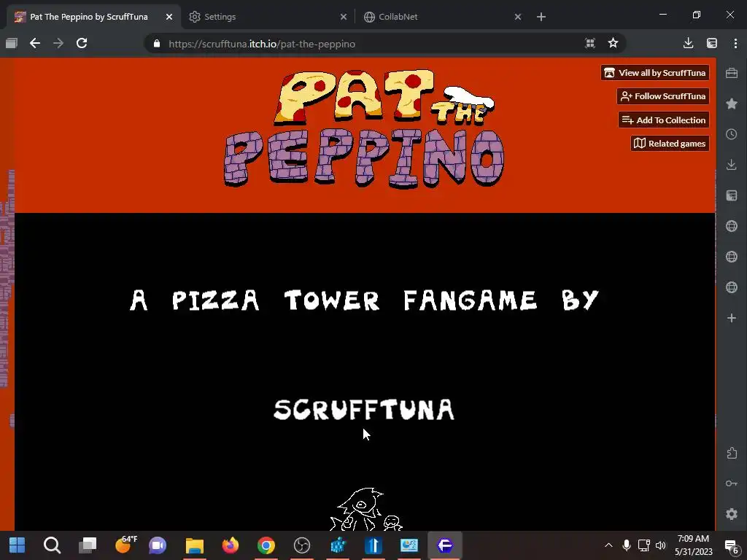Follow ScruffTuna on itch.io
747x560 pixels.
click(x=663, y=96)
